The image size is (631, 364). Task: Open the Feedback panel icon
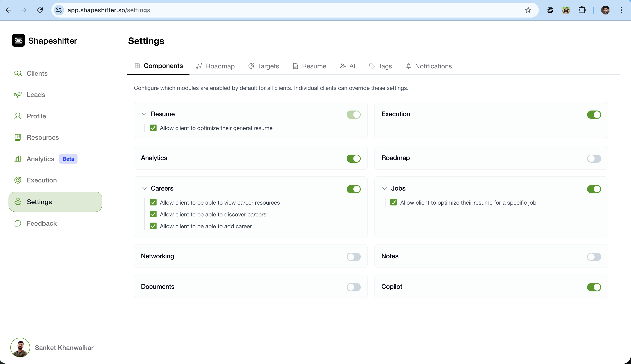[18, 223]
